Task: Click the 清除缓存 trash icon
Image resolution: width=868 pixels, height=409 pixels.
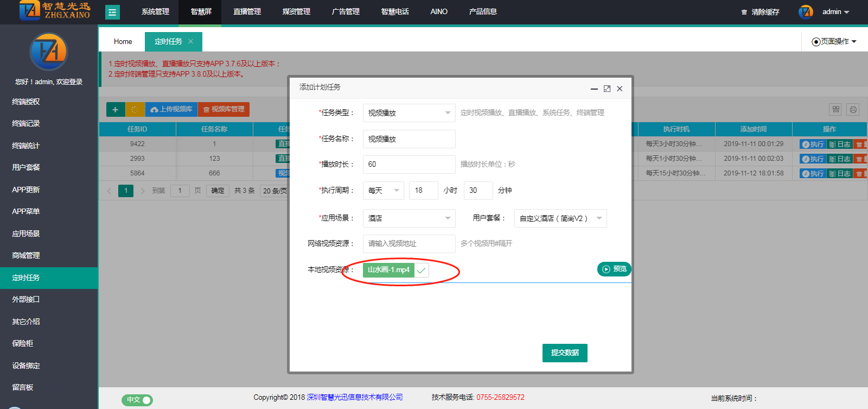Action: [x=744, y=12]
